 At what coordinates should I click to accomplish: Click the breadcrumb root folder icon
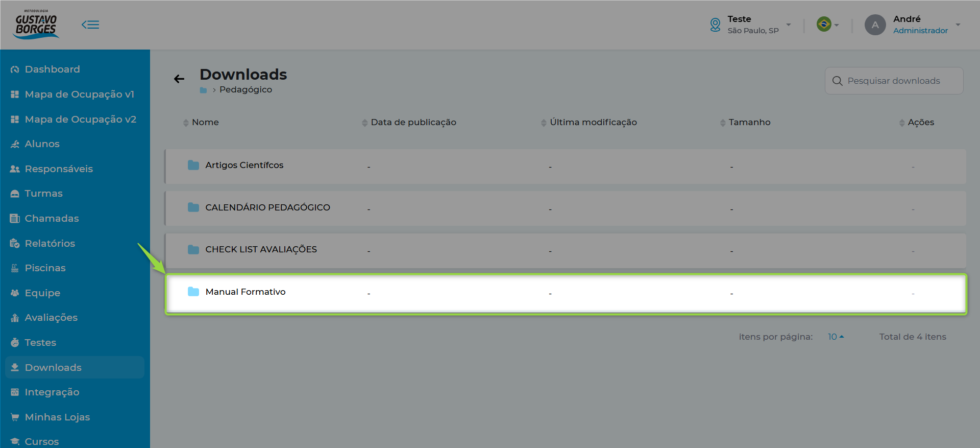click(203, 90)
